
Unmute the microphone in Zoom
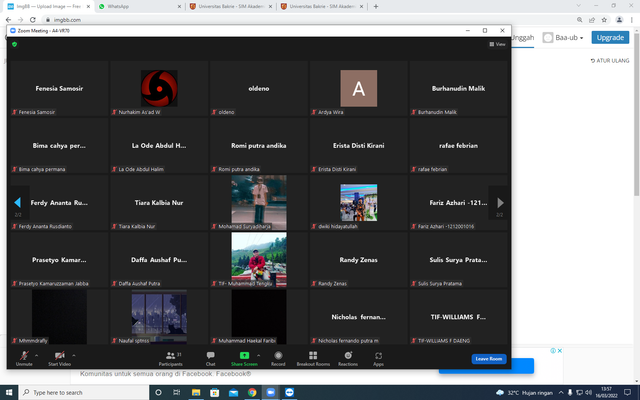point(24,358)
